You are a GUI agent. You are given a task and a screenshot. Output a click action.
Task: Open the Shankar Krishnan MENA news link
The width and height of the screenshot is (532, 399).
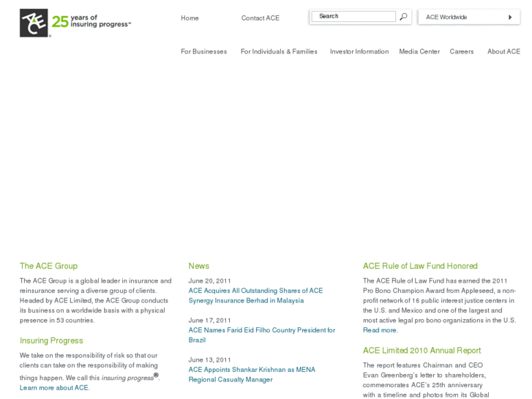[x=252, y=375]
